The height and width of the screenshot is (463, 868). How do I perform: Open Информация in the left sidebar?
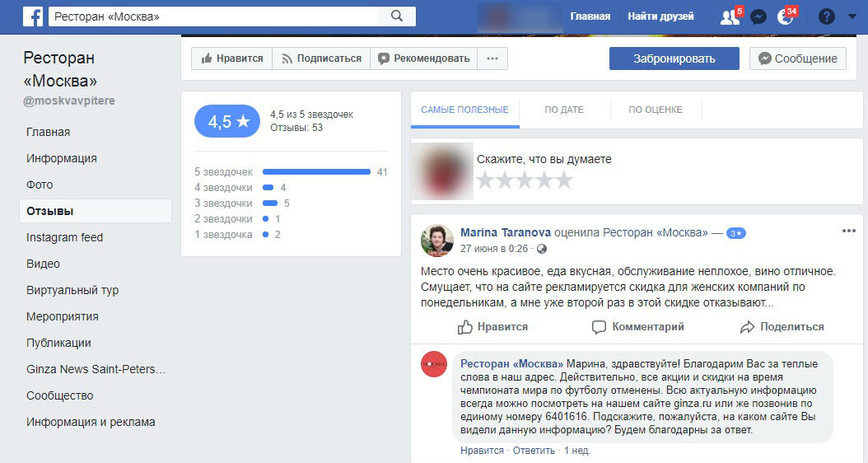pos(62,158)
